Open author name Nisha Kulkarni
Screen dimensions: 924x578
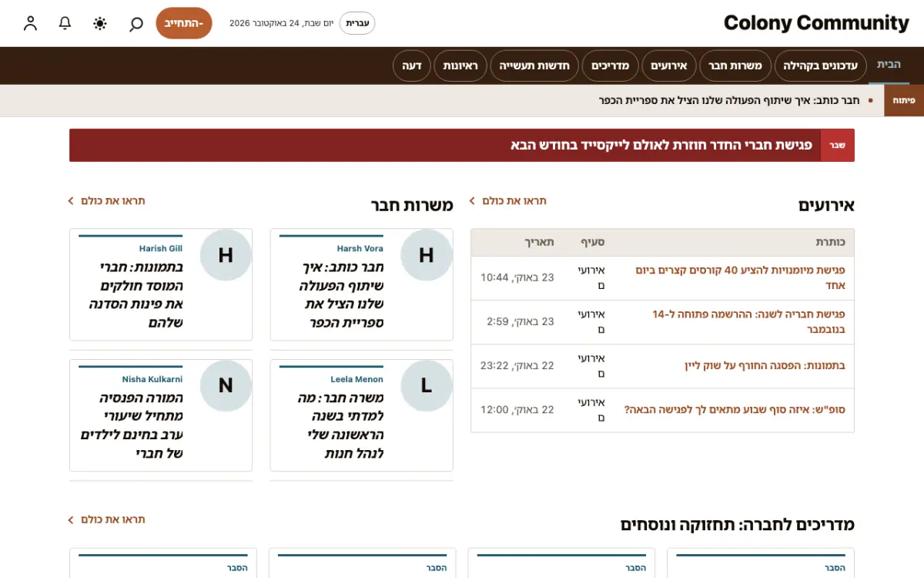coord(152,379)
